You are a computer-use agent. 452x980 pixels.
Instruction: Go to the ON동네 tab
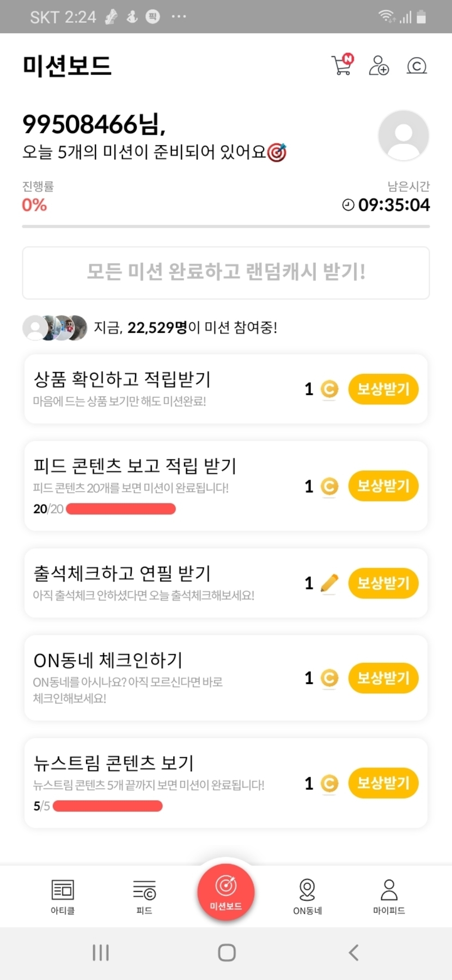(x=308, y=896)
